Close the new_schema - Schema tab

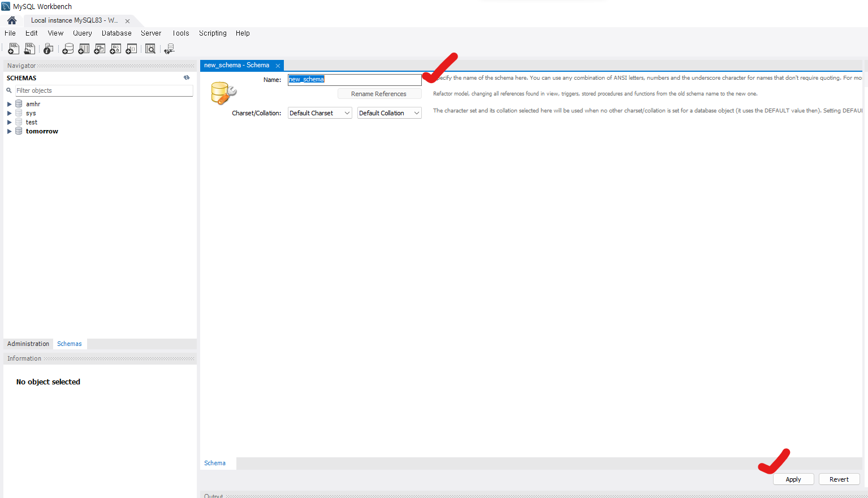pyautogui.click(x=278, y=66)
